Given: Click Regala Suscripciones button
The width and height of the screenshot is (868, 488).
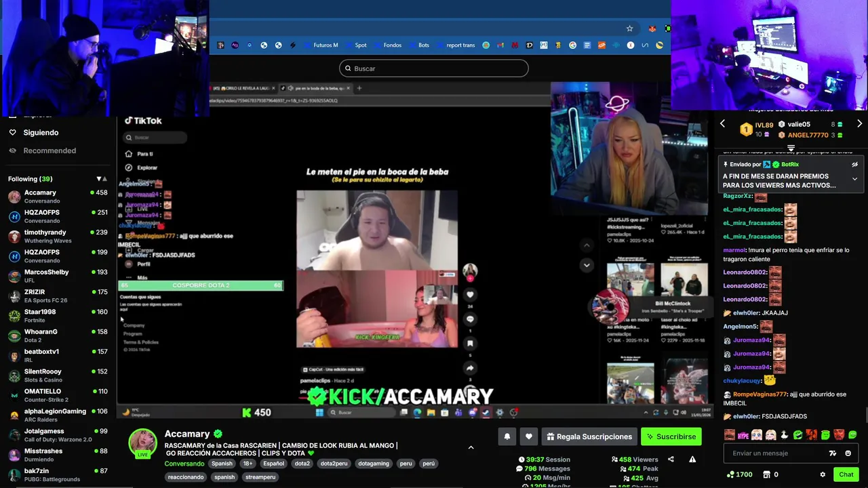Looking at the screenshot, I should click(589, 436).
